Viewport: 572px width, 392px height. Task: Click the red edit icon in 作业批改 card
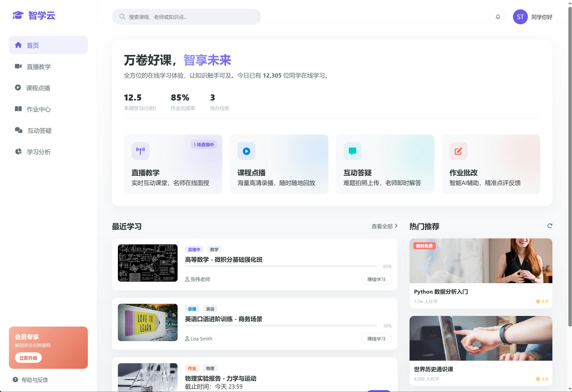(458, 151)
